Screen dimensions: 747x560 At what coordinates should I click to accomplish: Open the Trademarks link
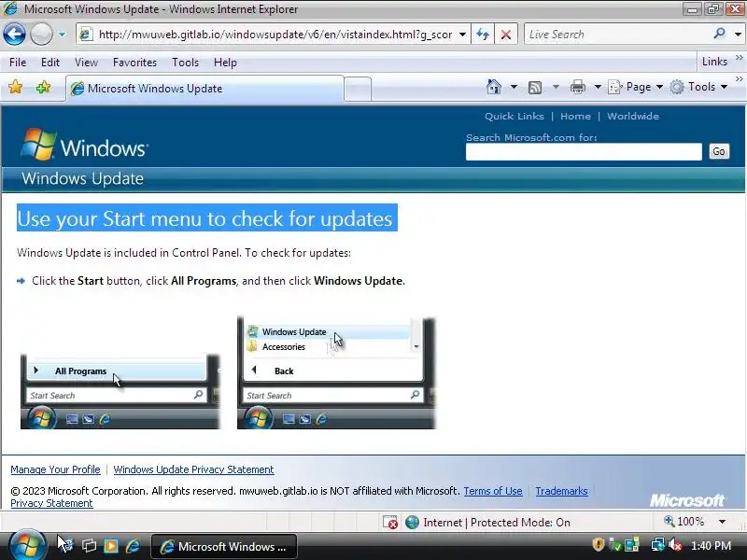pos(562,491)
